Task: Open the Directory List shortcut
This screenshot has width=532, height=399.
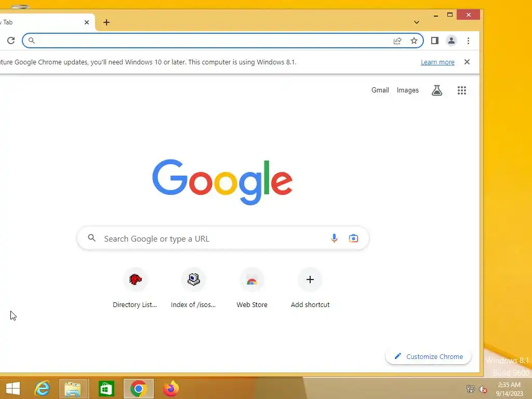Action: 135,288
